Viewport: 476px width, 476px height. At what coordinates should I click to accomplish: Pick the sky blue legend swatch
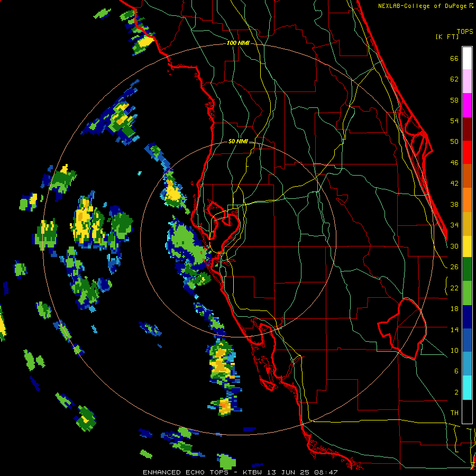tap(467, 364)
